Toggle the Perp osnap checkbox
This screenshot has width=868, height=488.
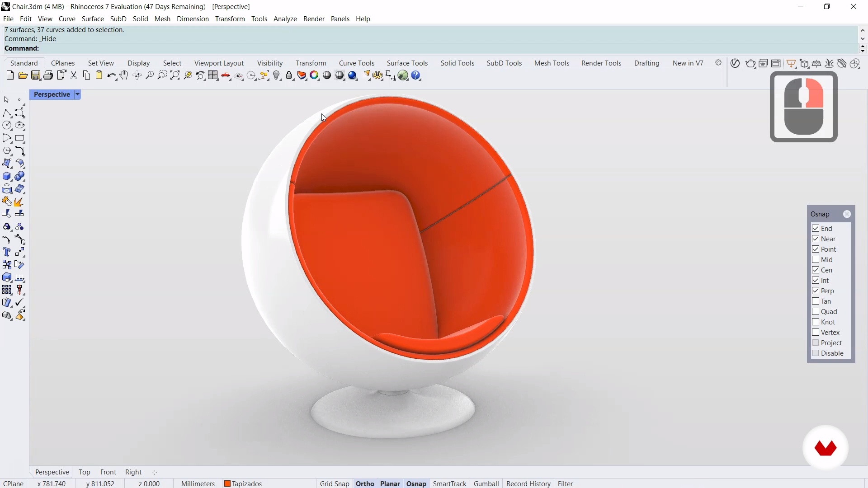[x=816, y=291]
